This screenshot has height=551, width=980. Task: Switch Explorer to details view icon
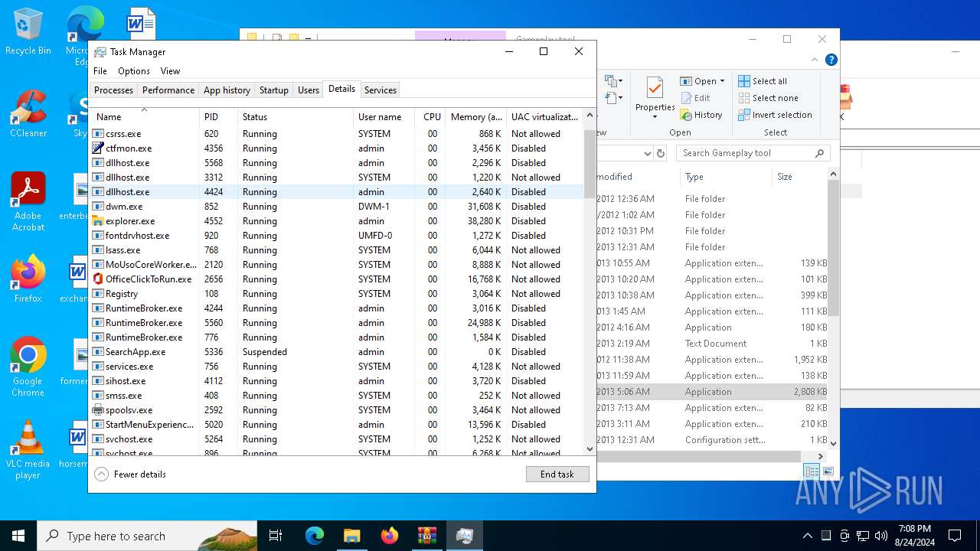pos(812,471)
